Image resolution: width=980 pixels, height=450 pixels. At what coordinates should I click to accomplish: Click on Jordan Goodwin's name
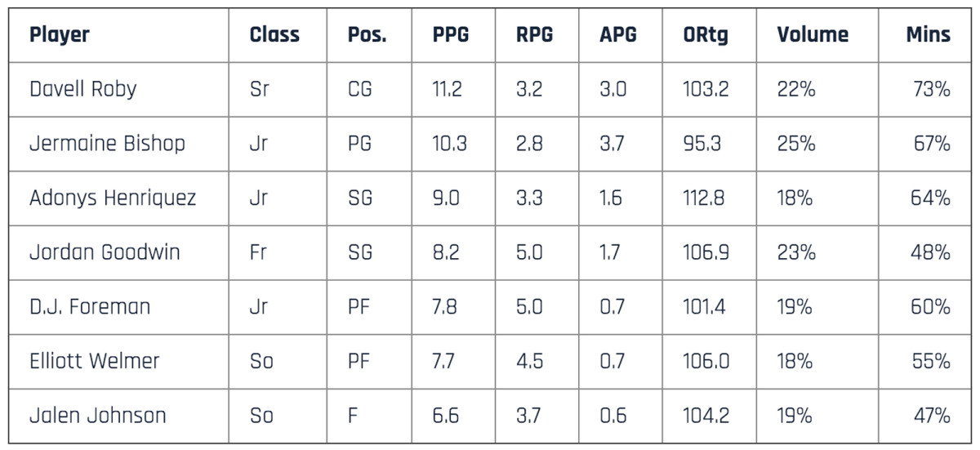coord(105,252)
